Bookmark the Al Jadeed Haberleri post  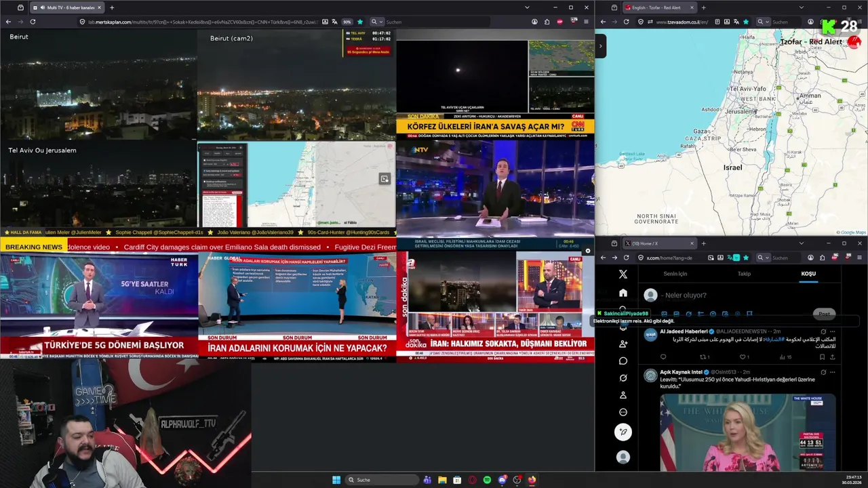(822, 357)
